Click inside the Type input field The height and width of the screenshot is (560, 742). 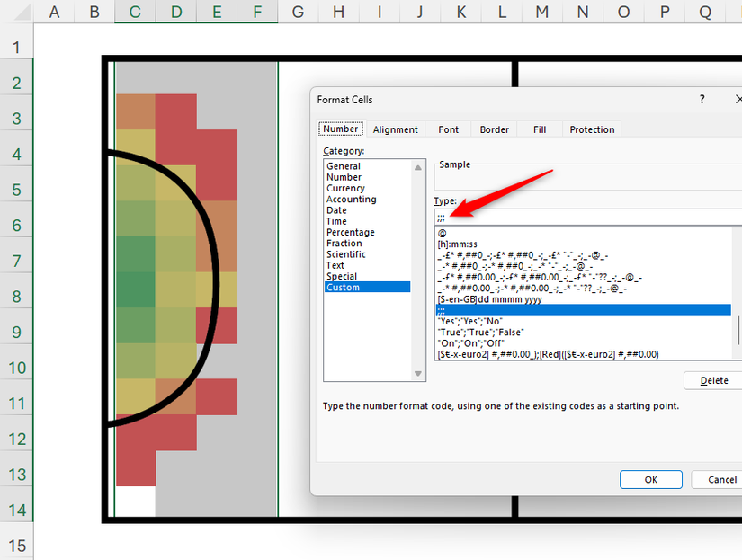click(540, 216)
